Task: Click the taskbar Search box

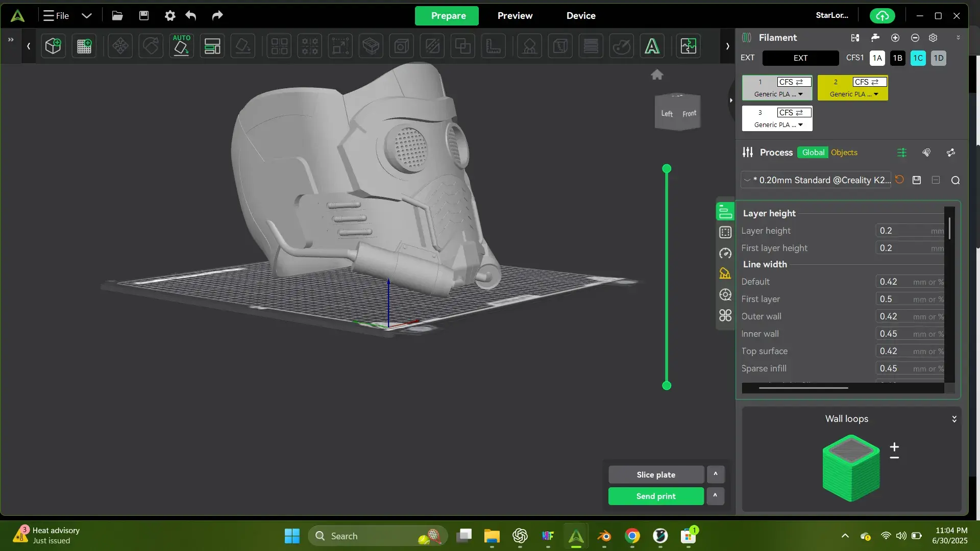Action: click(x=378, y=536)
